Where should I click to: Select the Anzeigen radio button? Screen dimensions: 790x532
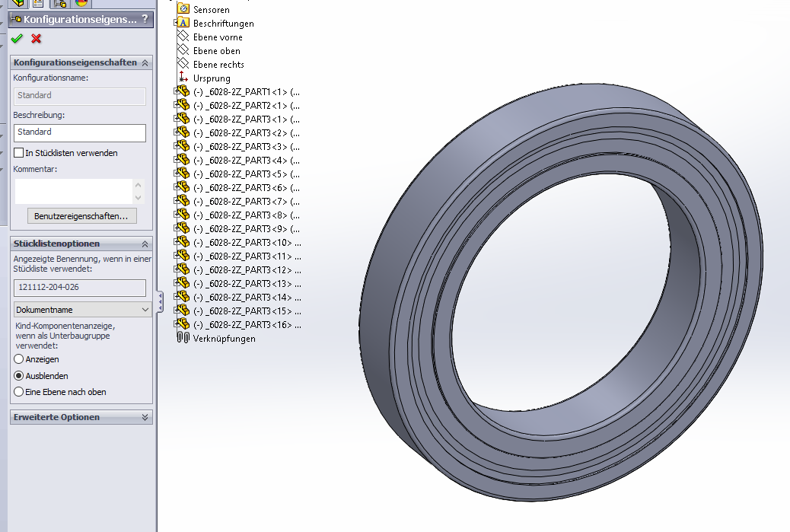(18, 359)
